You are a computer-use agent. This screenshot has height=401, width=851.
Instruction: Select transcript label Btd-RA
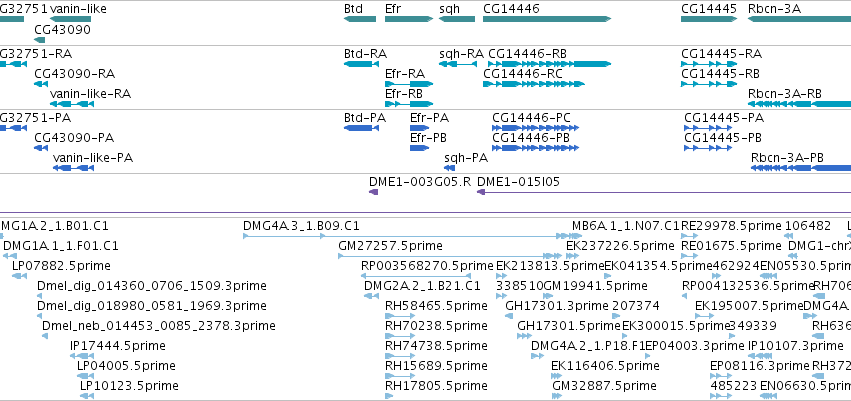click(x=365, y=54)
